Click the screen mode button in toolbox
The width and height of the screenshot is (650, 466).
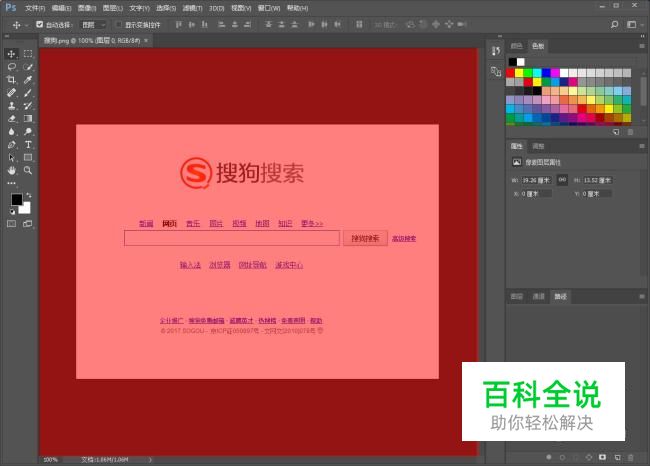click(x=28, y=224)
